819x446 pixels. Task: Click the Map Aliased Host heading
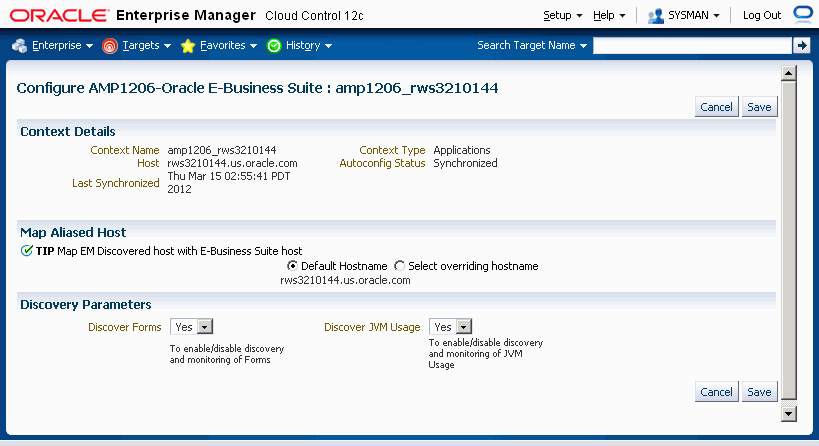point(73,232)
